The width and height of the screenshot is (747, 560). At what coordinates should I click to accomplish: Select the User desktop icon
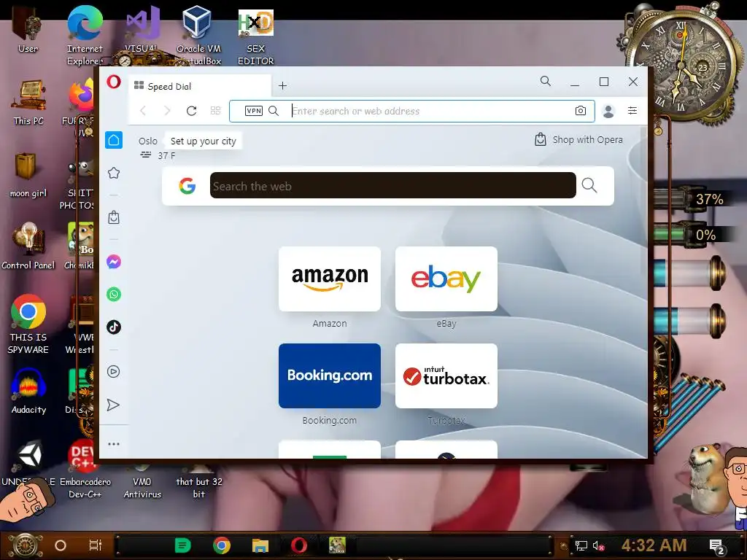(x=28, y=31)
